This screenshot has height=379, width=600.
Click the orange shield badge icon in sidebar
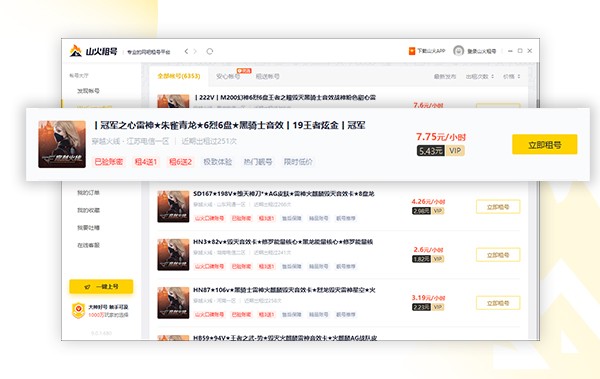coord(78,310)
